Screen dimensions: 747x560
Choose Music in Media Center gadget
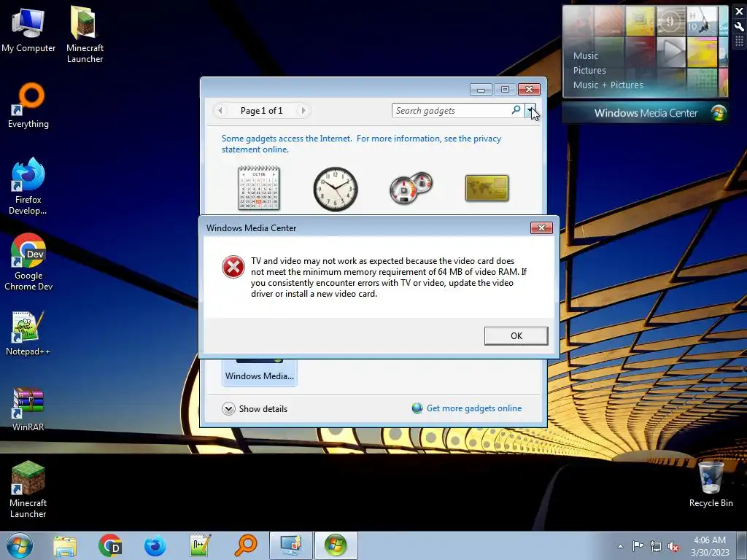586,55
